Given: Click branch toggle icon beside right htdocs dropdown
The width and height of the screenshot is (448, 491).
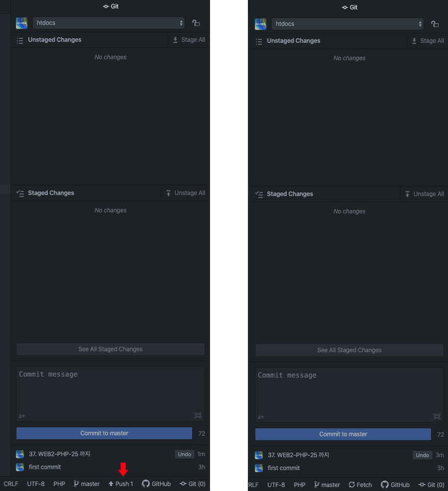Looking at the screenshot, I should pos(435,24).
